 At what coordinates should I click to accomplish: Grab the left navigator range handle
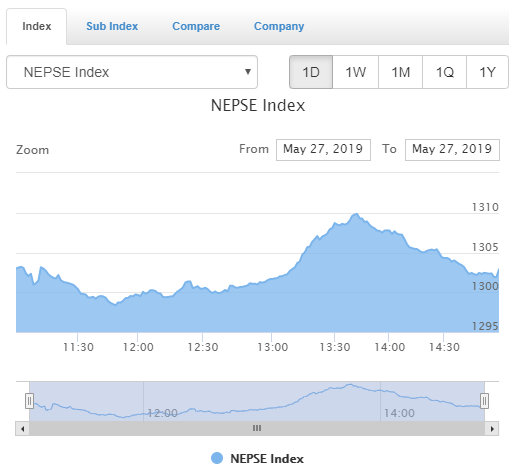[29, 401]
